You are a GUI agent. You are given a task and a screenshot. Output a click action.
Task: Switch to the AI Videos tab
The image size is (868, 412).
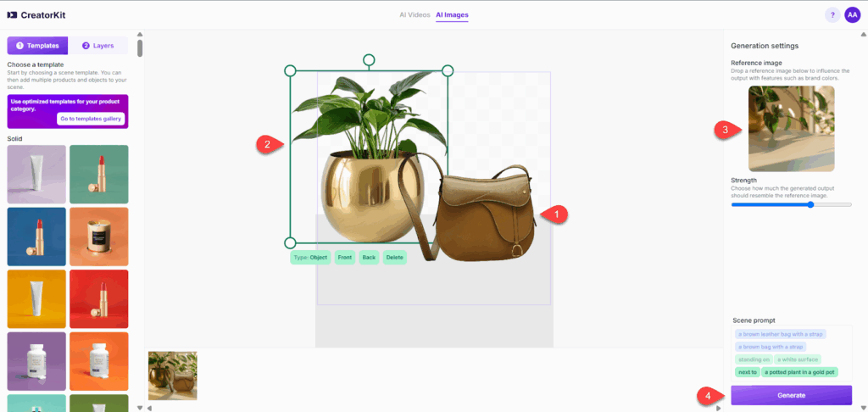click(415, 15)
